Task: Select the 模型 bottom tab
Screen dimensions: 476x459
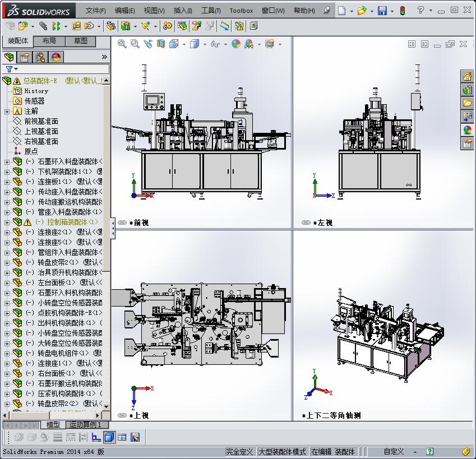Action: [x=53, y=425]
